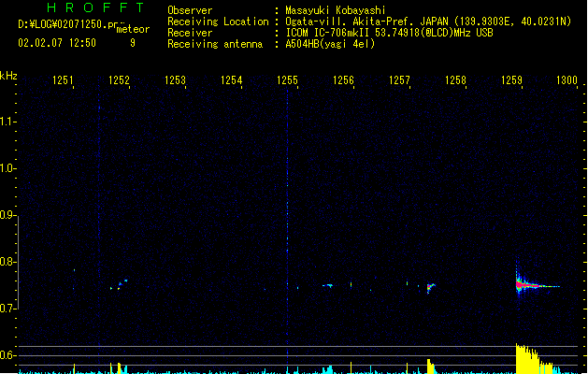
Task: Click the meteor count value 9
Action: coord(133,43)
